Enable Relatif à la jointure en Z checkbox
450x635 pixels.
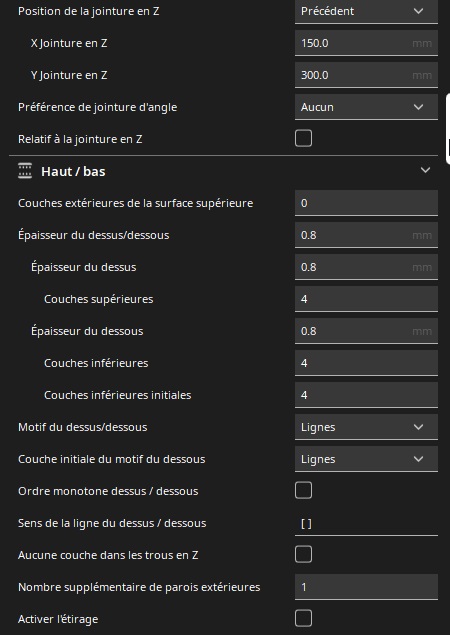[303, 139]
